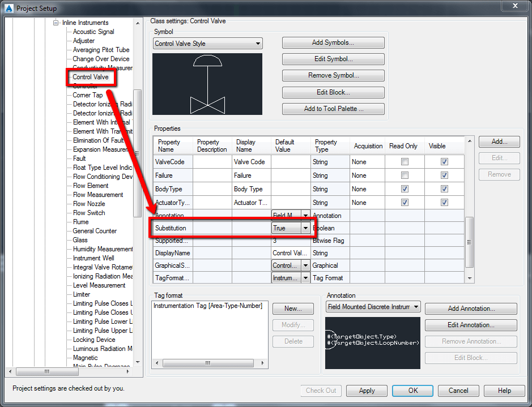This screenshot has width=532, height=407.
Task: Toggle Read Only checkbox for ValveCode
Action: tap(404, 162)
